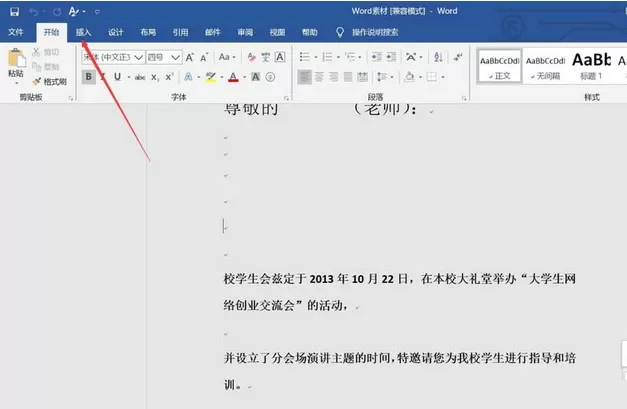Switch to the 开始 ribbon tab
Screen dimensions: 627x409
click(x=51, y=32)
